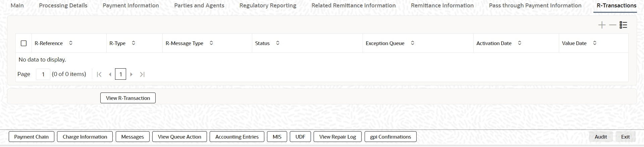Viewport: 644px width, 147px height.
Task: Jump to last page of results
Action: [x=142, y=74]
